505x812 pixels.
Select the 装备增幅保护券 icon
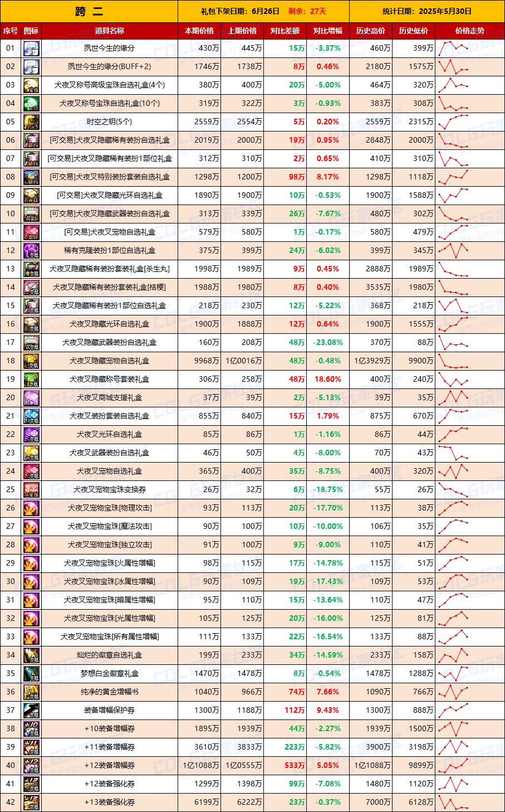31,711
